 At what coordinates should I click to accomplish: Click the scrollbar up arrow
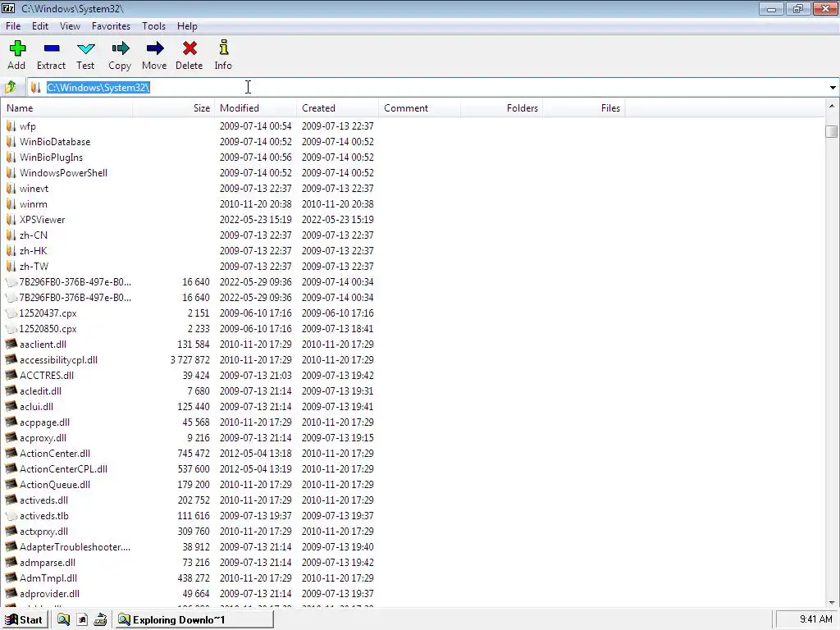point(832,106)
